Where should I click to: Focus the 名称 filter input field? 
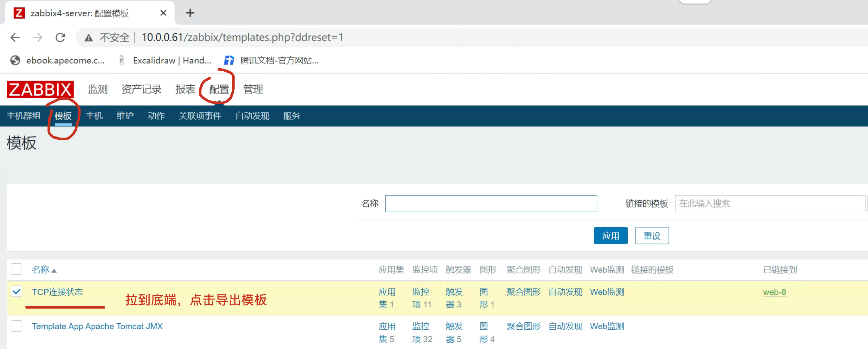point(491,204)
